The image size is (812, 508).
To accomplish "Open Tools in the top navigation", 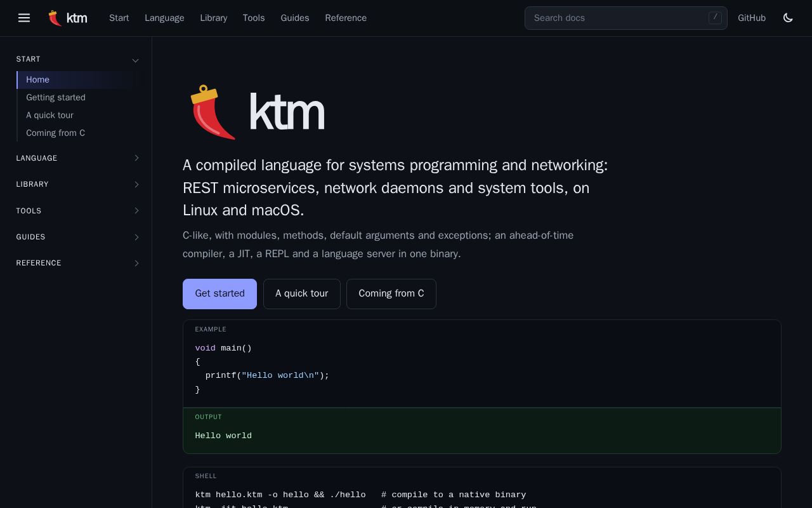I will (x=253, y=18).
